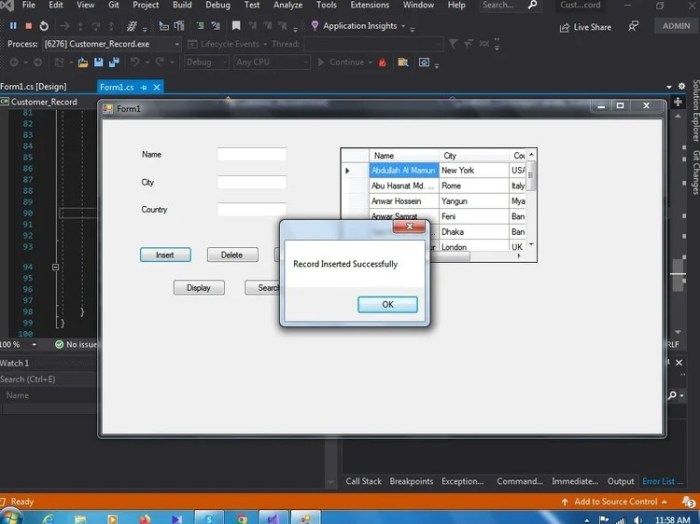Click the grid scrollbar down arrow
This screenshot has width=700, height=524.
tap(531, 245)
